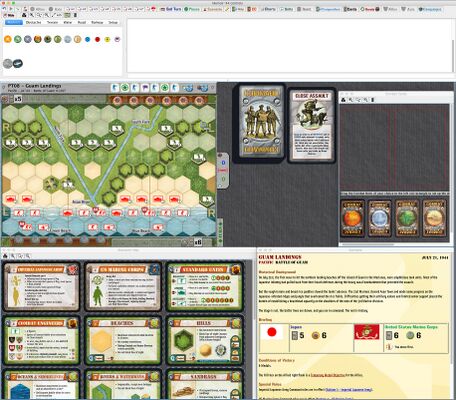The width and height of the screenshot is (456, 400).
Task: Click the first blue soldier icon in the map header
Action: (115, 88)
